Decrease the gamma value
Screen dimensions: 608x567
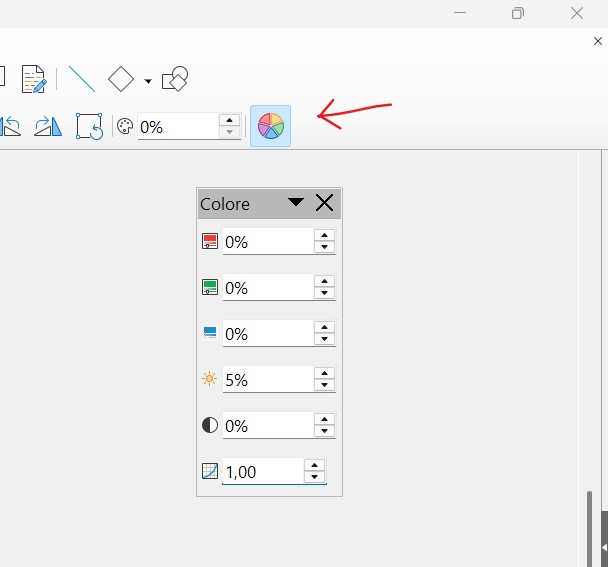coord(315,477)
